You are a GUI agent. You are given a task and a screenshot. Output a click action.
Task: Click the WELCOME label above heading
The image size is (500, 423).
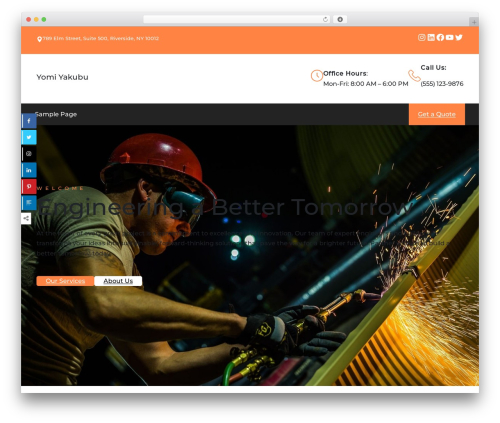[x=60, y=188]
